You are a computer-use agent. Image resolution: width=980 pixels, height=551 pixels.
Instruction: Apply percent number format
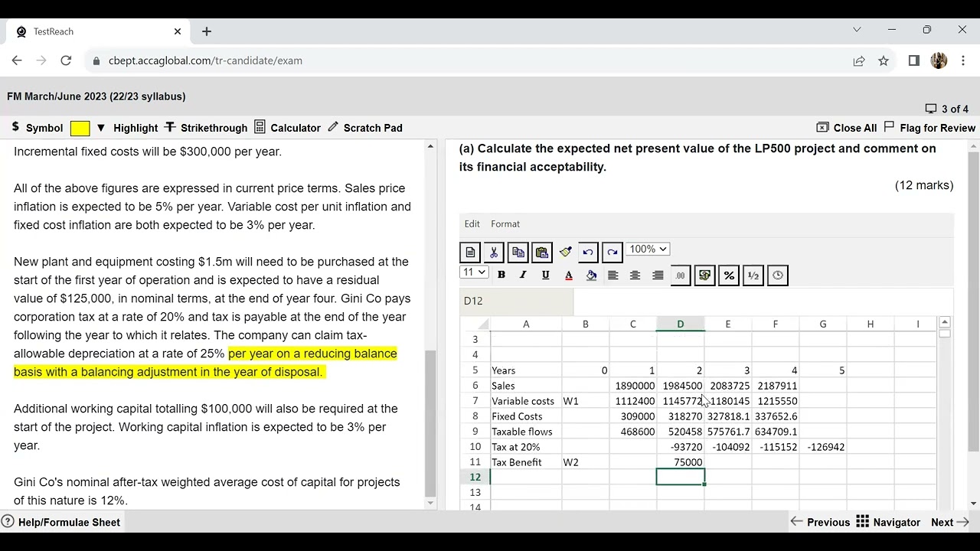pos(729,275)
